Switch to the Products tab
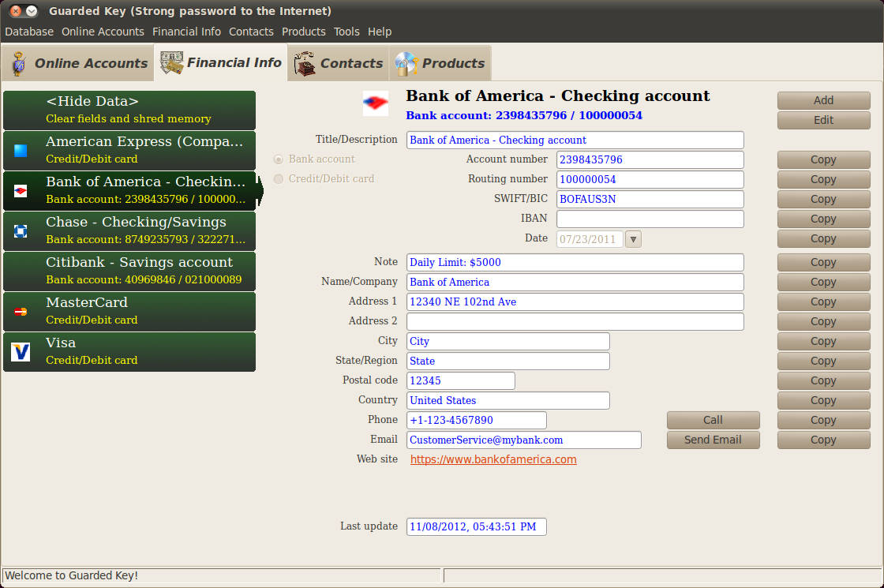Screen dimensions: 884x588 pyautogui.click(x=440, y=63)
